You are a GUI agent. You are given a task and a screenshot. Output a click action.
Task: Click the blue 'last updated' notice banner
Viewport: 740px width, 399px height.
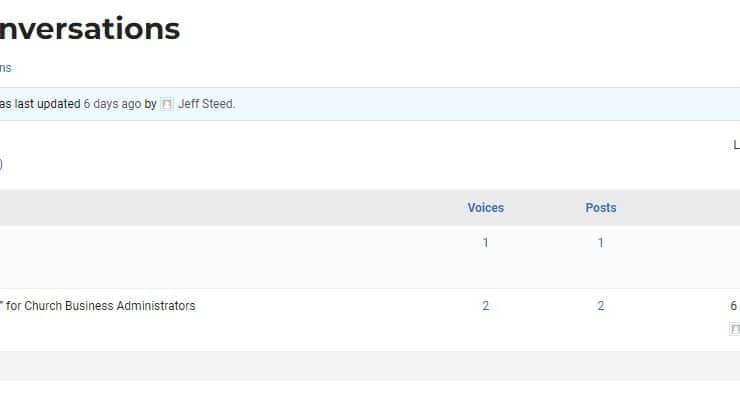click(x=370, y=104)
